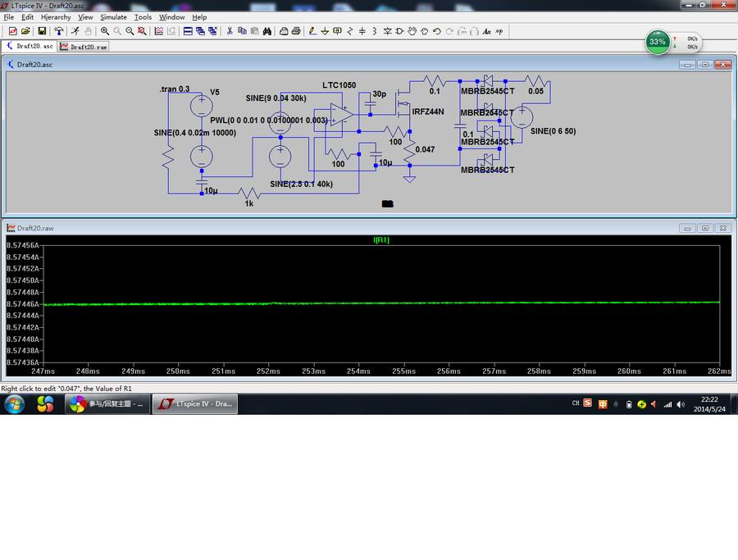Click the Sogou 'S' input tray icon
The width and height of the screenshot is (738, 560).
pyautogui.click(x=587, y=403)
